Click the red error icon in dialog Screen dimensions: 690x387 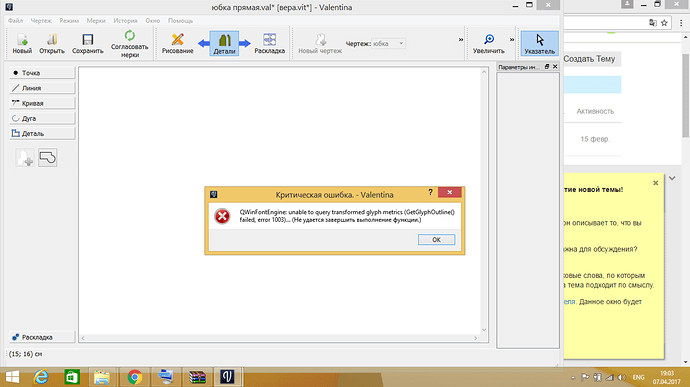(222, 216)
